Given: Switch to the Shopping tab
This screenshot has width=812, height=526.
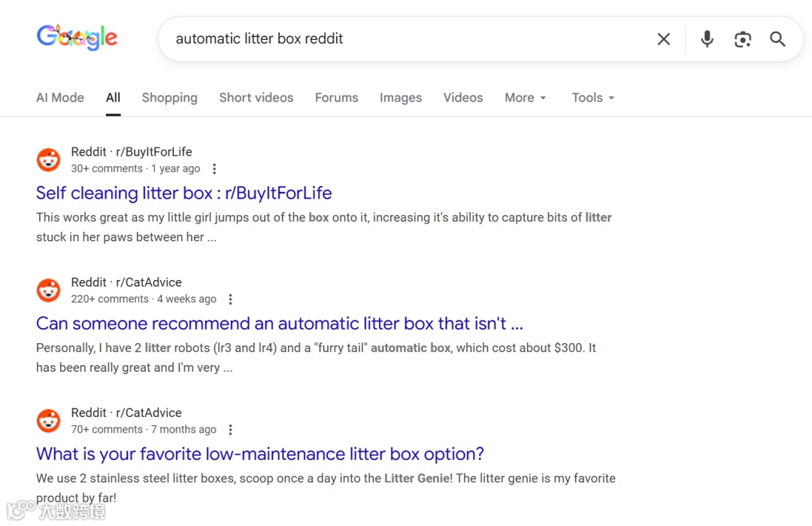Looking at the screenshot, I should [169, 98].
